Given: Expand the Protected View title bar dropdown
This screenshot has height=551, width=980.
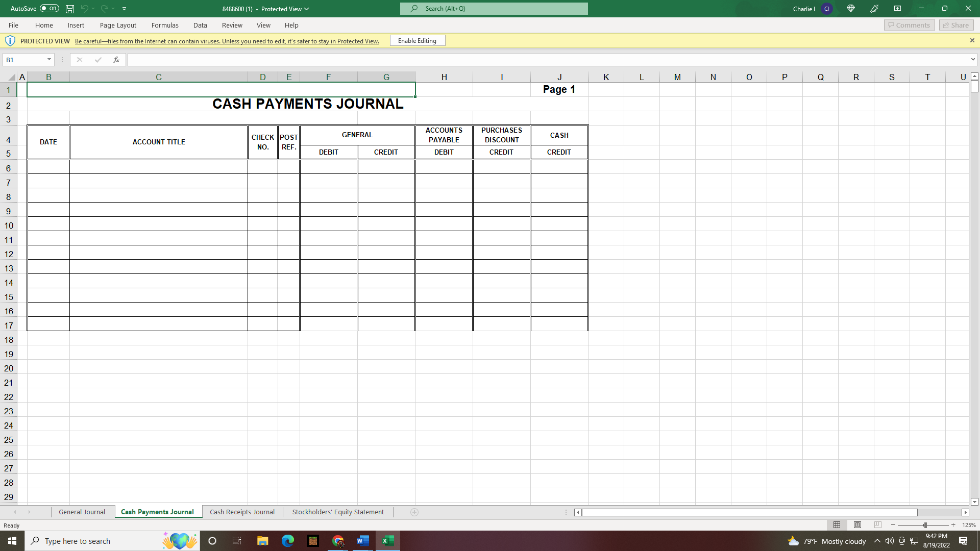Looking at the screenshot, I should [306, 9].
